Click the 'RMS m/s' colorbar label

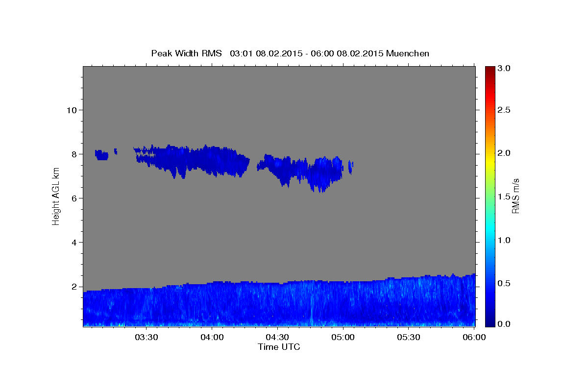(x=515, y=196)
